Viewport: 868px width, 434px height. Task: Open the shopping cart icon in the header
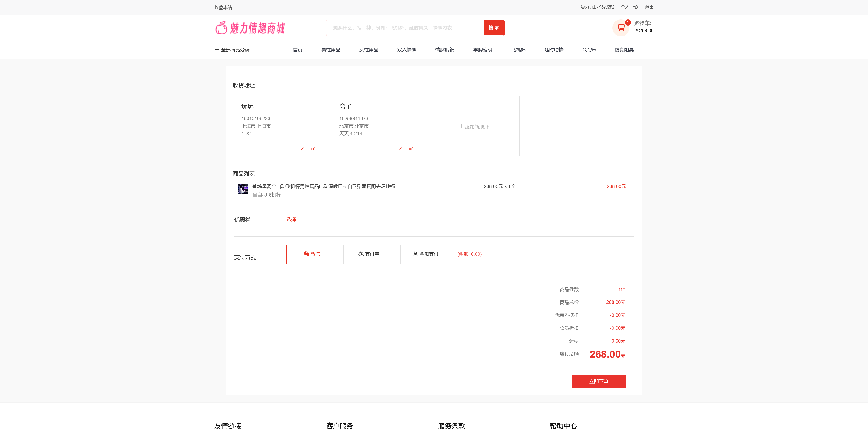(620, 28)
